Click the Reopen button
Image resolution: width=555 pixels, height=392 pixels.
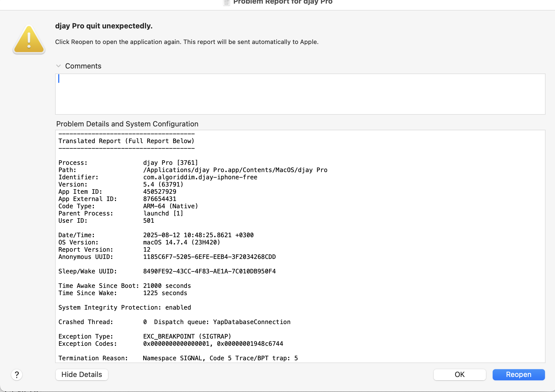click(x=519, y=374)
